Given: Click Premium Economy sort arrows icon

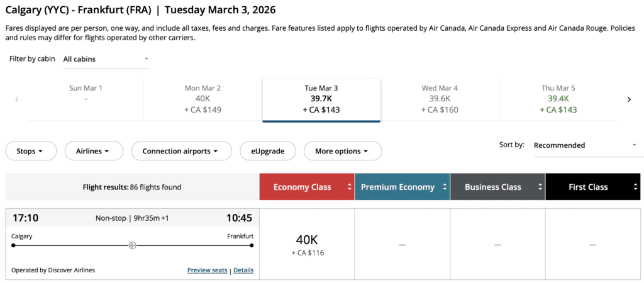Looking at the screenshot, I should click(445, 187).
